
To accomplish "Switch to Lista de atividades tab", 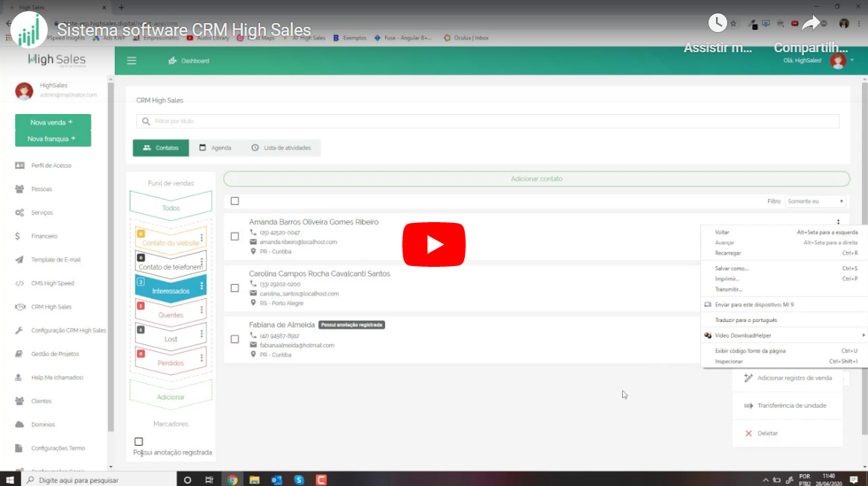I will (281, 148).
